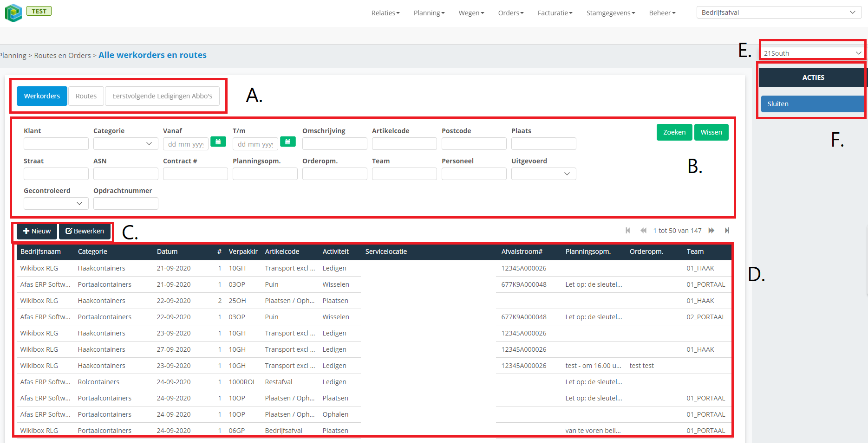Open the Facturatie menu

pos(555,13)
